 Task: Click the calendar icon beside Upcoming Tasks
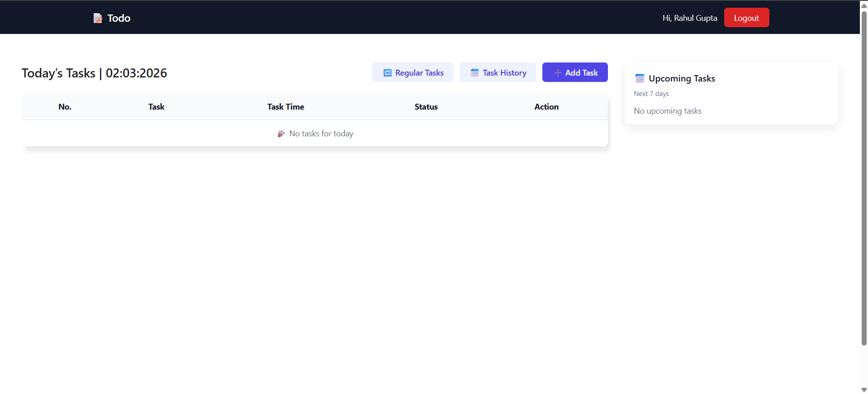tap(640, 78)
